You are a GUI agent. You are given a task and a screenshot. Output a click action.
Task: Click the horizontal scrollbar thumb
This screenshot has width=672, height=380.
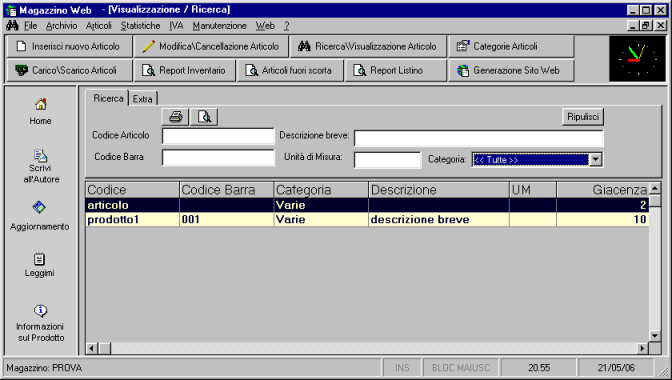[105, 348]
